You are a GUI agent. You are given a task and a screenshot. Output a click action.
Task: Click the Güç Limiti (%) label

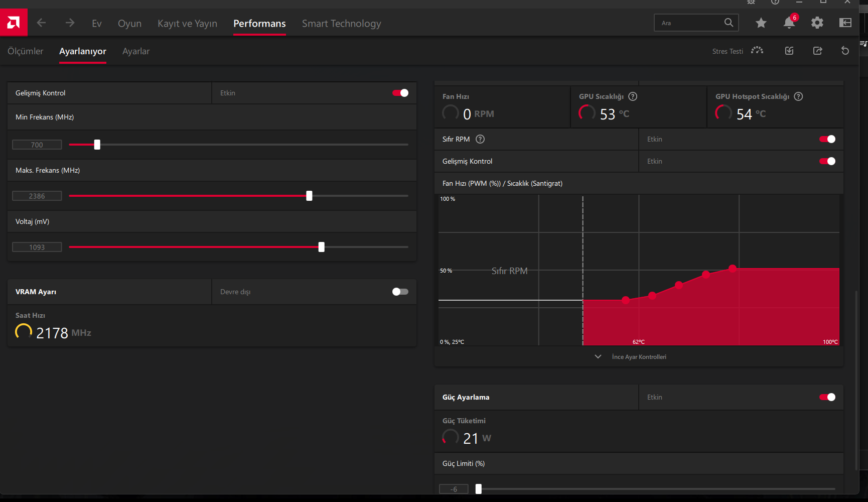(x=464, y=463)
